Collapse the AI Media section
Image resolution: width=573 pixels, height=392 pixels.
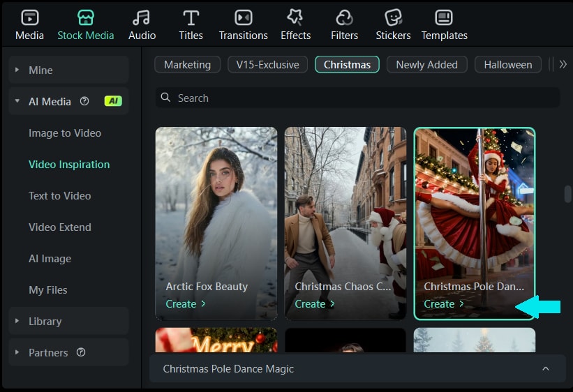click(x=17, y=101)
